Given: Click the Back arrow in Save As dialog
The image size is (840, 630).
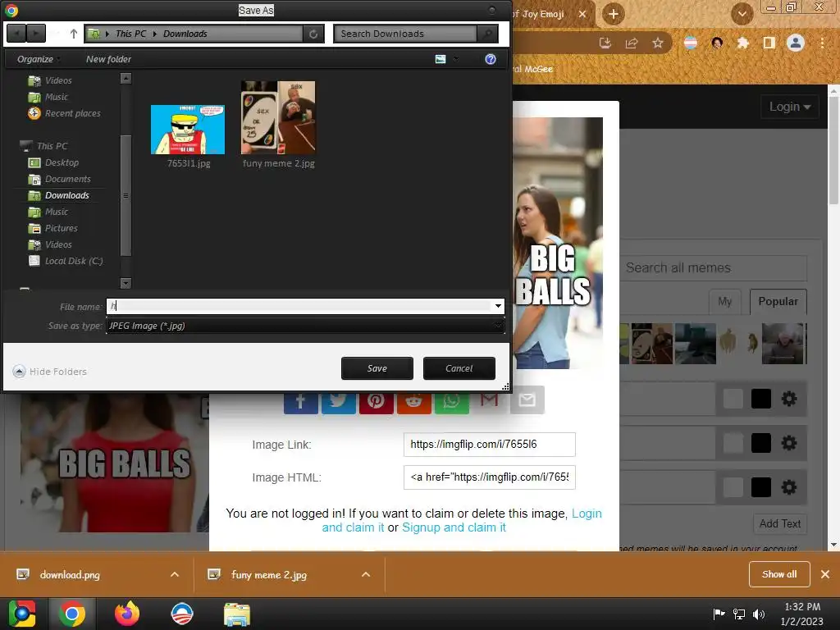Looking at the screenshot, I should (x=16, y=34).
